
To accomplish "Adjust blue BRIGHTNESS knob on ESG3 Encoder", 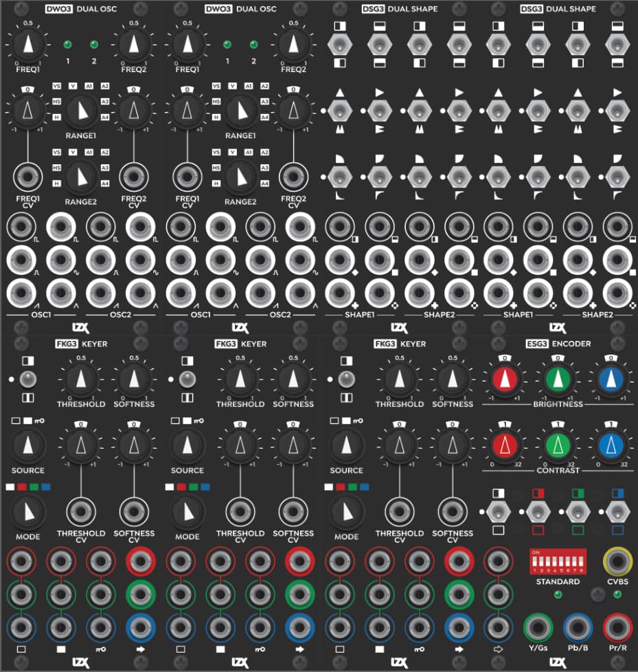I will click(611, 380).
